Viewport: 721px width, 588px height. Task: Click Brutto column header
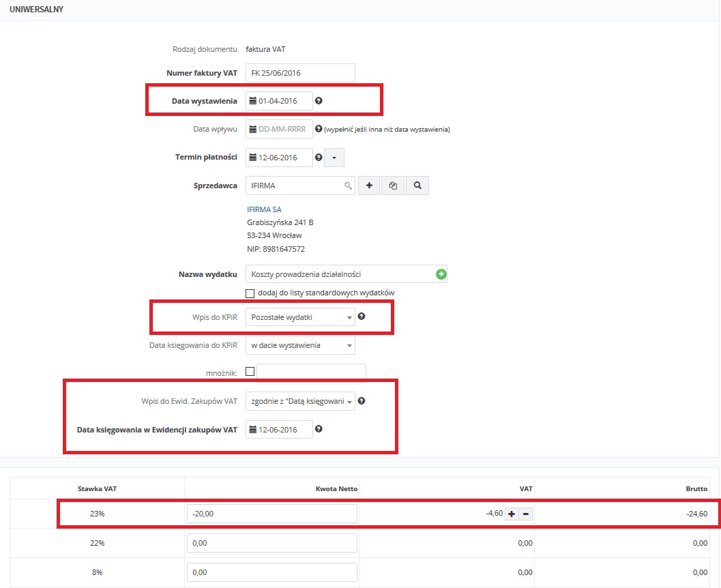[x=696, y=488]
